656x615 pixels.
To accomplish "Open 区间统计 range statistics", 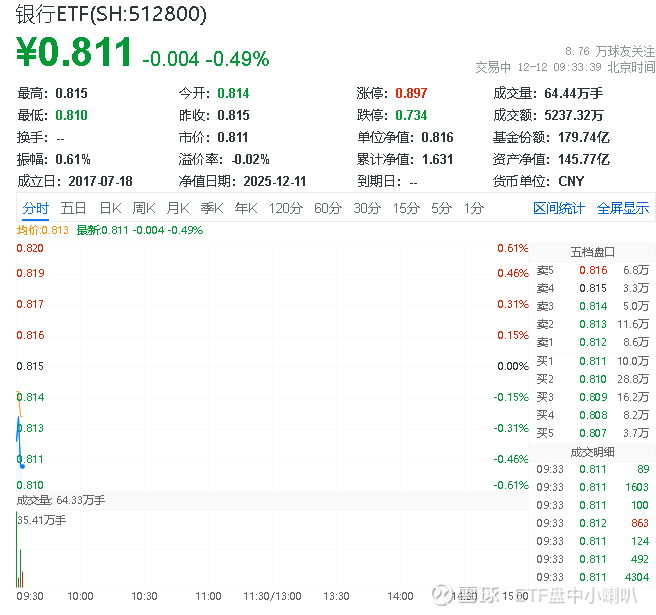I will (559, 208).
